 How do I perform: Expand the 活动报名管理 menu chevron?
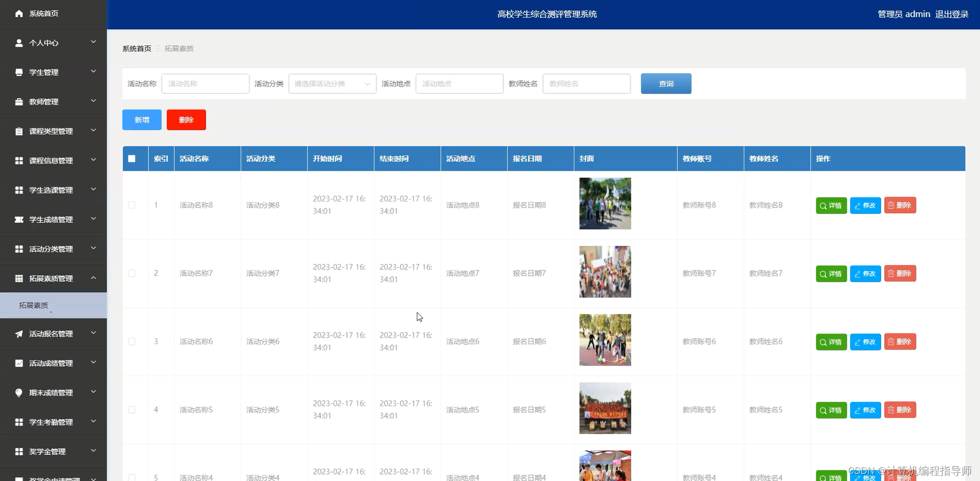click(94, 332)
